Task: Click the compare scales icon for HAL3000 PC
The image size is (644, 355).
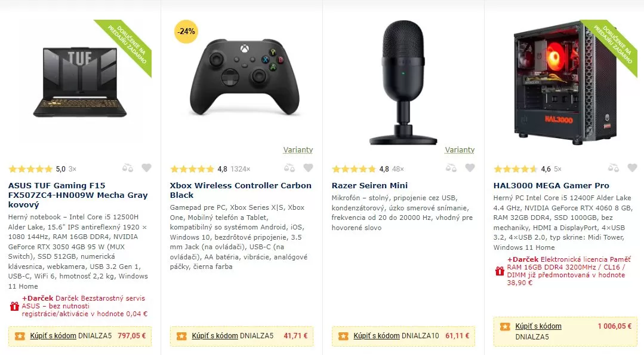Action: 612,169
